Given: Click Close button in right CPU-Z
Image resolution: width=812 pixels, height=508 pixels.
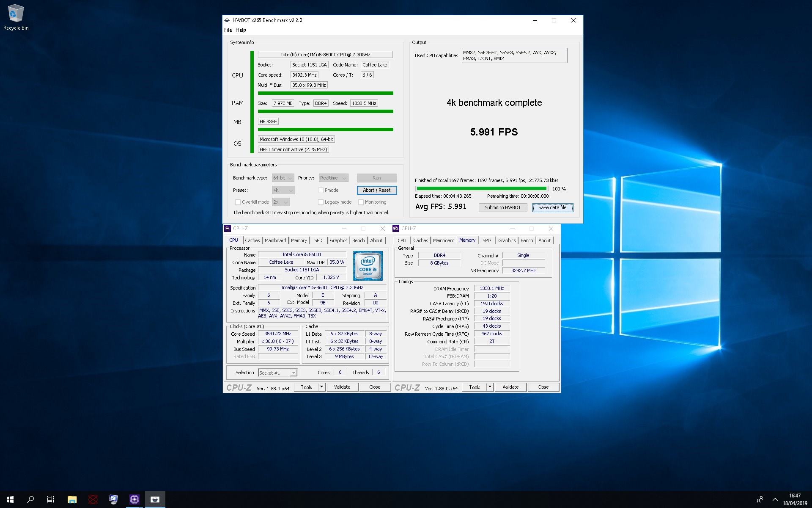Looking at the screenshot, I should [x=543, y=387].
